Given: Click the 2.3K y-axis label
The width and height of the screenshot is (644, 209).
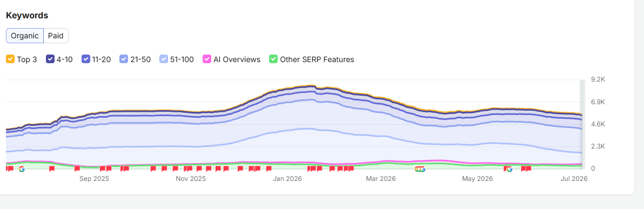Looking at the screenshot, I should pyautogui.click(x=598, y=146).
